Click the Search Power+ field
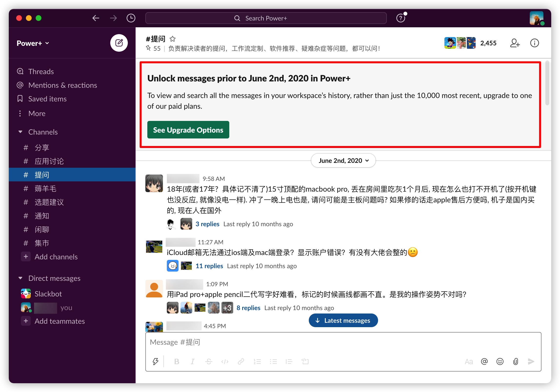 (266, 18)
